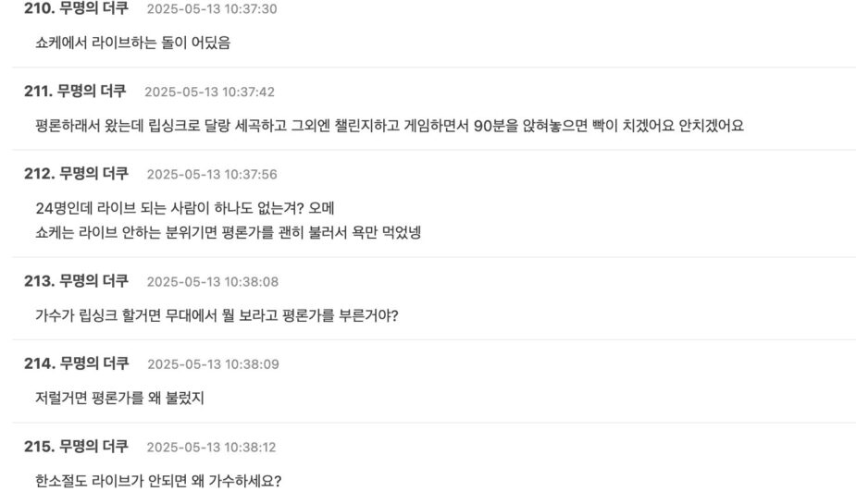This screenshot has height=504, width=856.
Task: Click the 10:37:30 timestamp on comment 210
Action: [211, 9]
